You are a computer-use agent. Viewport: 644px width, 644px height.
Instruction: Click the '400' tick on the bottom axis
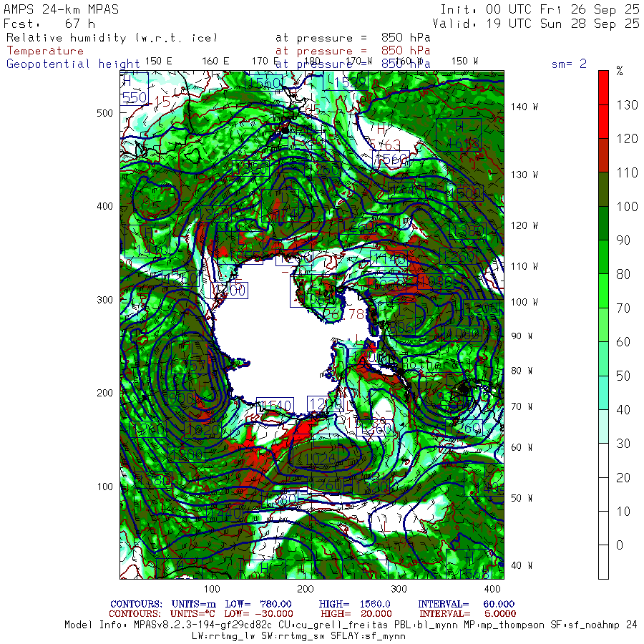(x=492, y=589)
